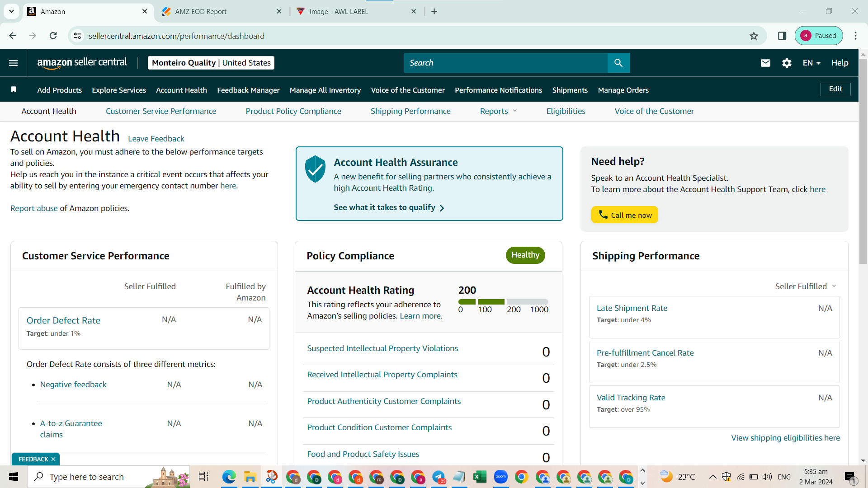Open the EN language dropdown

tap(811, 63)
